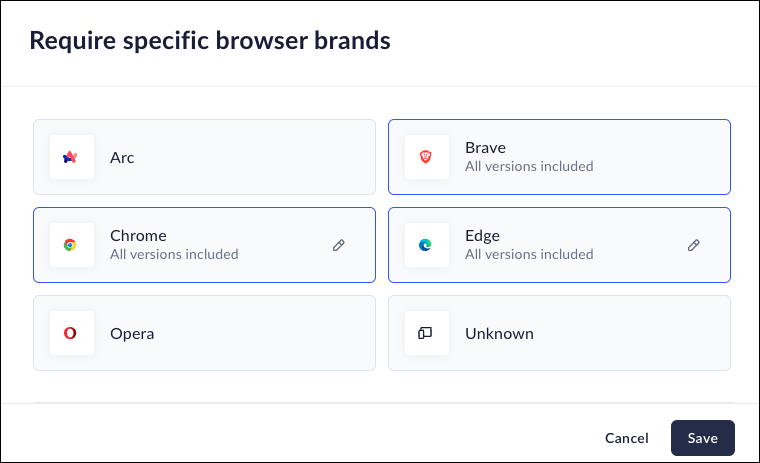The height and width of the screenshot is (463, 760).
Task: Click the Arc browser icon
Action: 71,157
